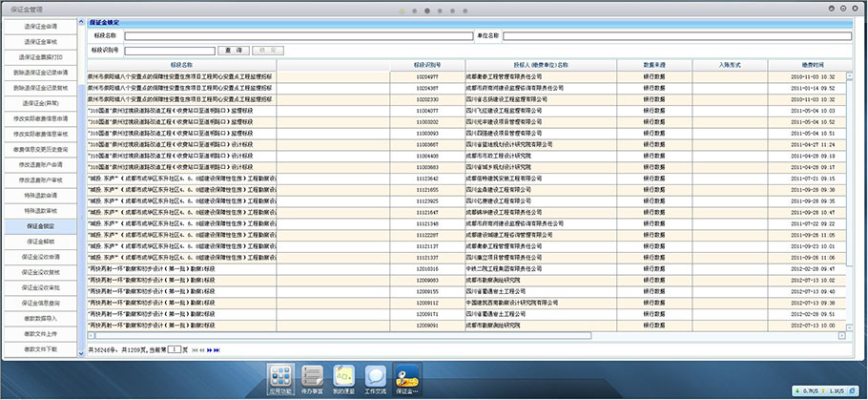This screenshot has width=868, height=400.
Task: Open the 待办事宜 dock icon
Action: click(312, 380)
